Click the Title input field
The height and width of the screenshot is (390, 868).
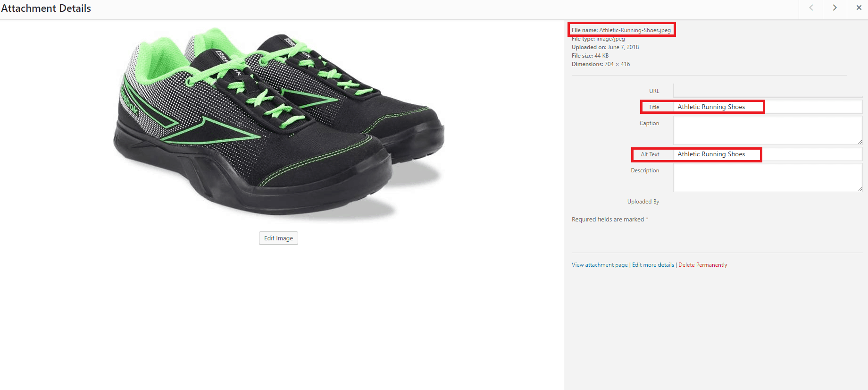(x=768, y=107)
